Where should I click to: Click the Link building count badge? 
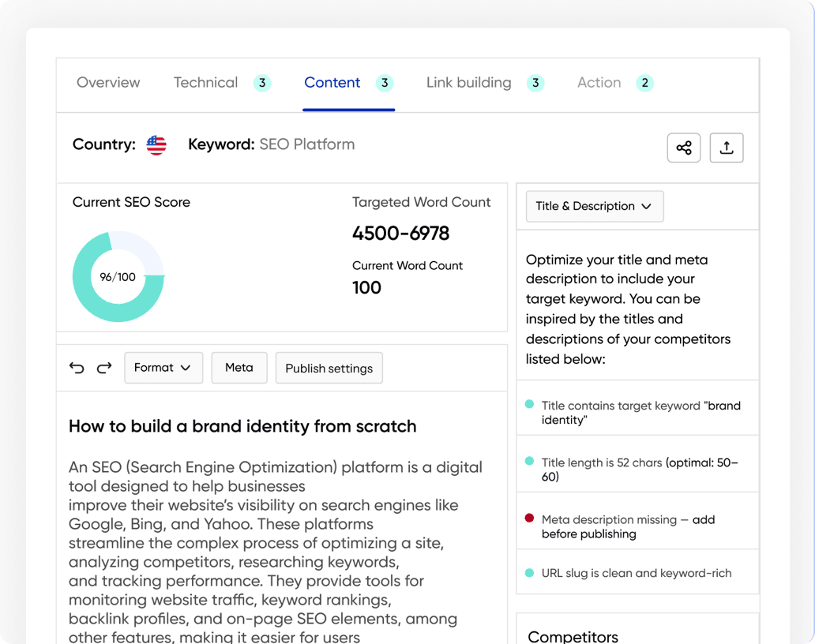tap(535, 83)
